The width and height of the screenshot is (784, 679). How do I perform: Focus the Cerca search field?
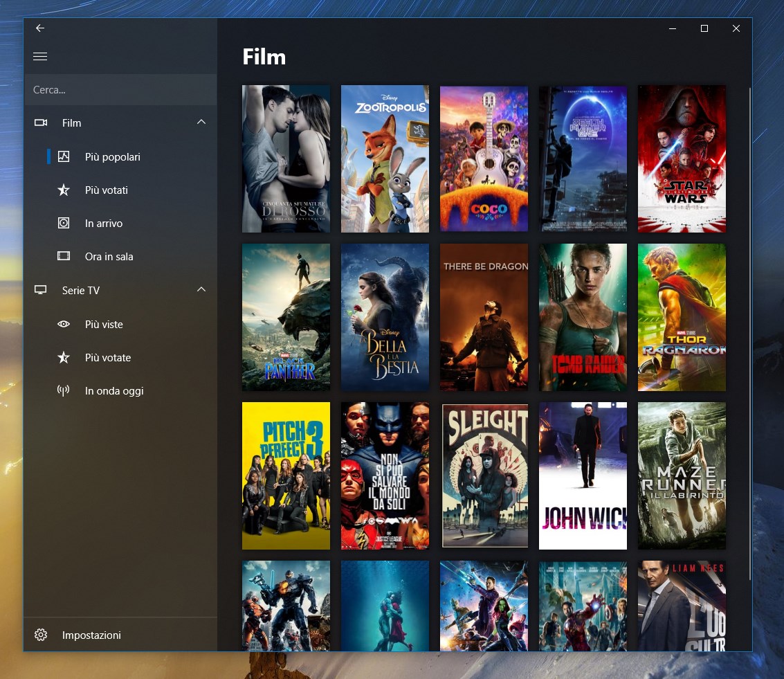point(120,90)
